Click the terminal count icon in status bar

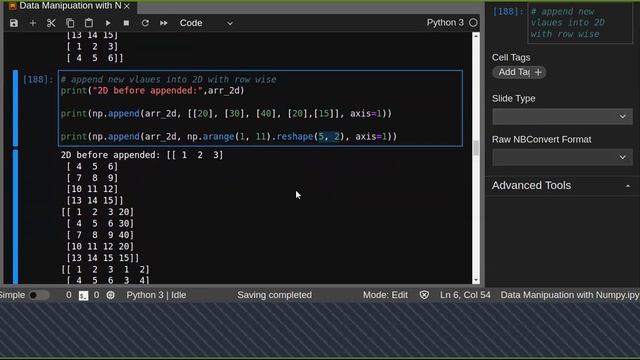pyautogui.click(x=83, y=295)
